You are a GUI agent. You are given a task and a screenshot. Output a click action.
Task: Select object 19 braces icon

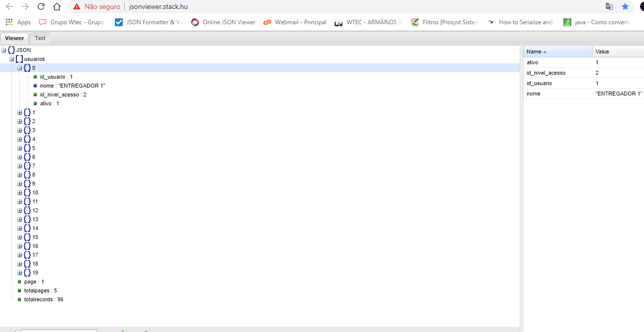[27, 273]
